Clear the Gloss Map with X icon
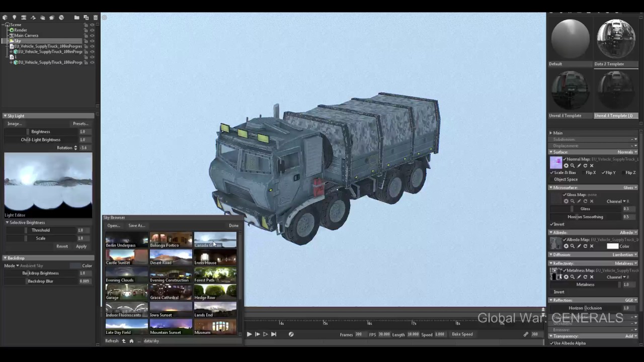644x362 pixels. [592, 201]
